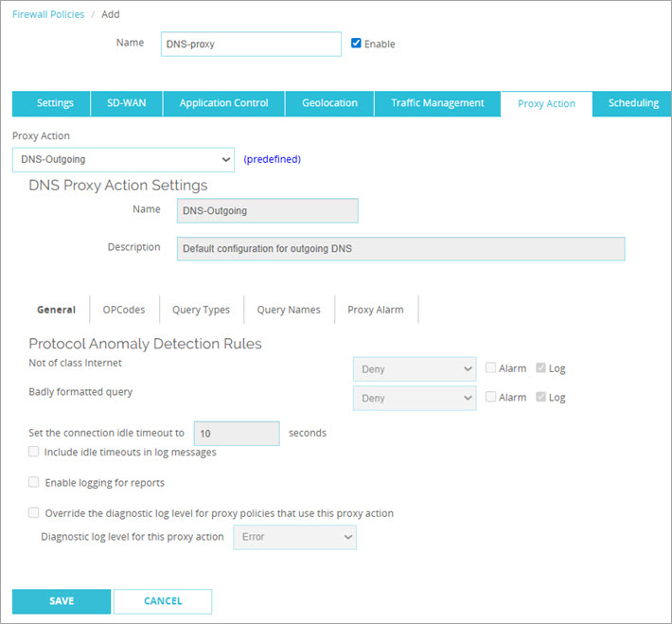Click the CANCEL button

[163, 601]
